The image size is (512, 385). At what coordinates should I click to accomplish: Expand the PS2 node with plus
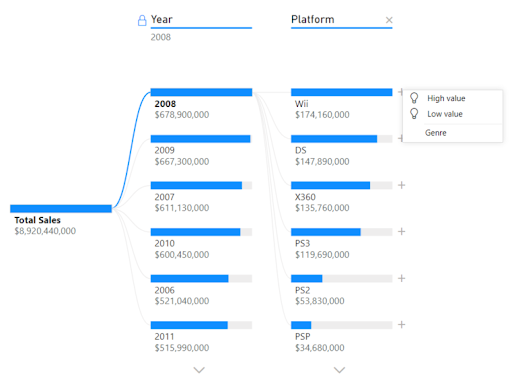(x=401, y=278)
